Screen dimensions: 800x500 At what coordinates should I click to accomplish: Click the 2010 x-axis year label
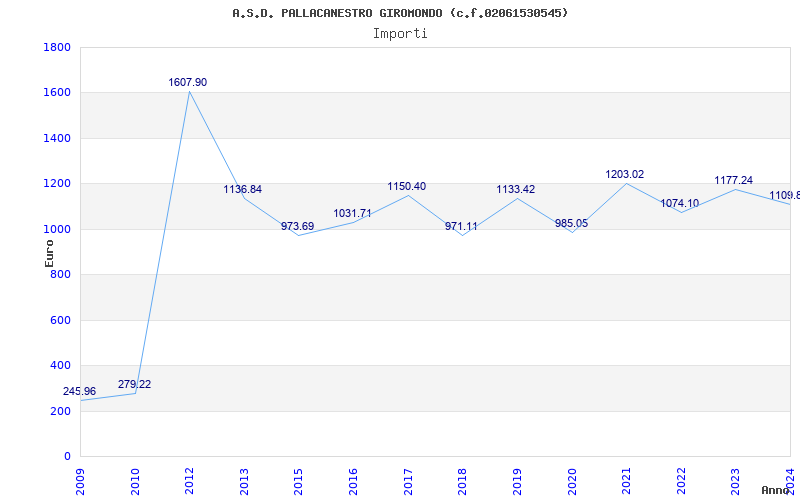click(x=135, y=482)
